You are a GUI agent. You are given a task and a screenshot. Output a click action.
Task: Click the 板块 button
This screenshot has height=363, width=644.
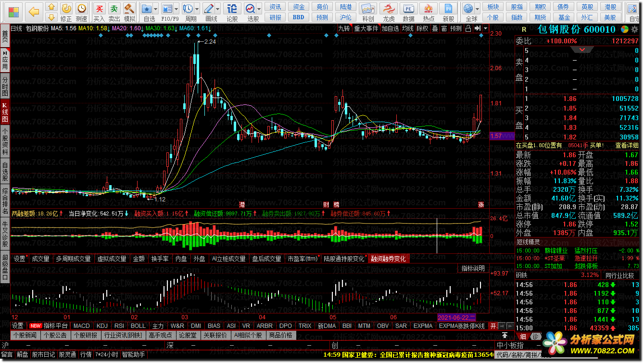[x=493, y=7]
